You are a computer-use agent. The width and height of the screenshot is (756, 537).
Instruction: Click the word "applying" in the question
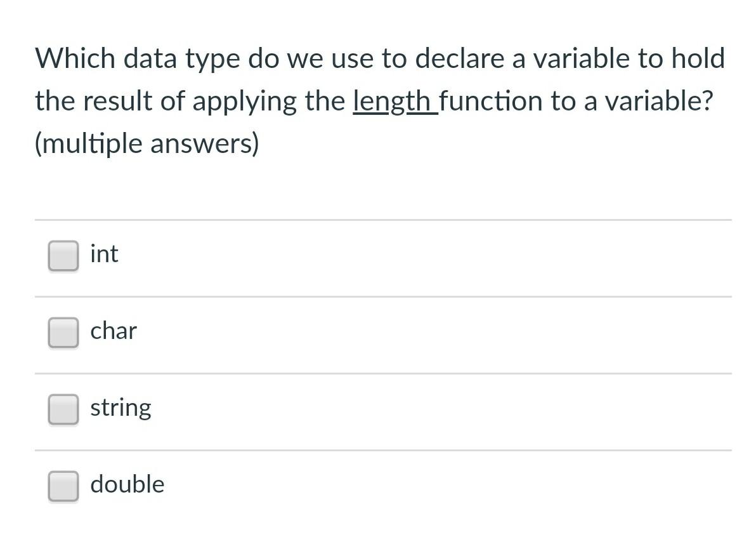click(245, 102)
